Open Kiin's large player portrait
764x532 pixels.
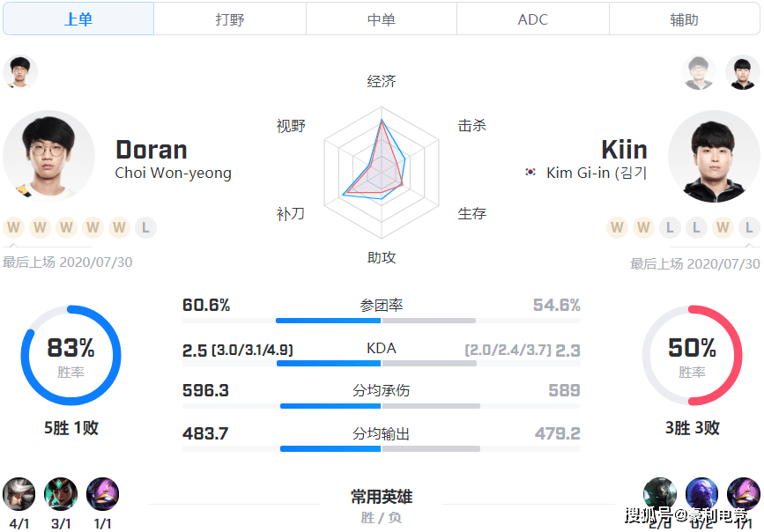(x=714, y=156)
